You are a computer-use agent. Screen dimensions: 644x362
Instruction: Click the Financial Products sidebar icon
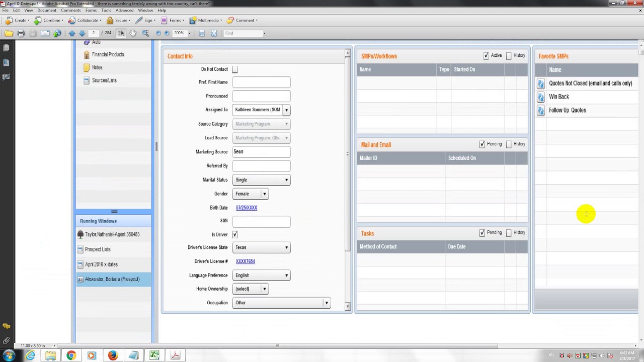pos(87,55)
